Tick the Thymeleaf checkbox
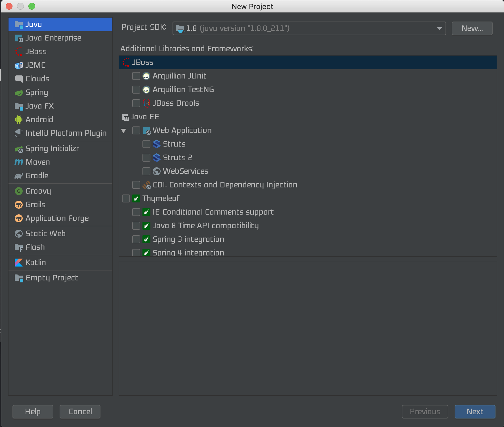Screen dimensions: 504x427 pyautogui.click(x=126, y=198)
